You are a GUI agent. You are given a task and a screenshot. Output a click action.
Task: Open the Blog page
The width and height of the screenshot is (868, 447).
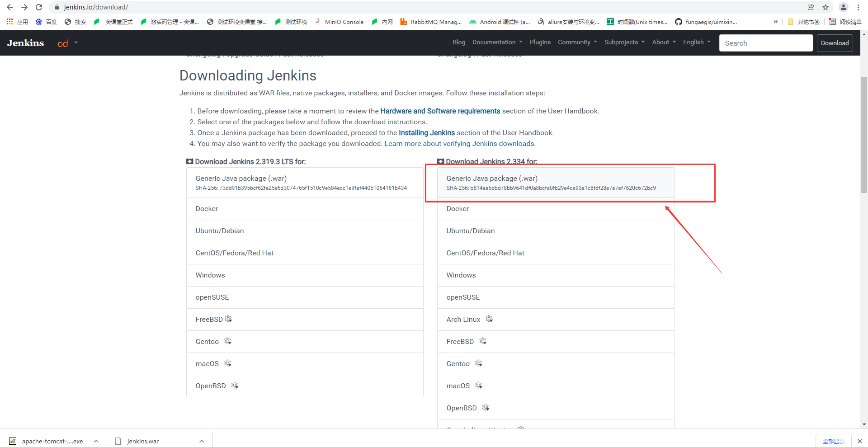pyautogui.click(x=459, y=42)
